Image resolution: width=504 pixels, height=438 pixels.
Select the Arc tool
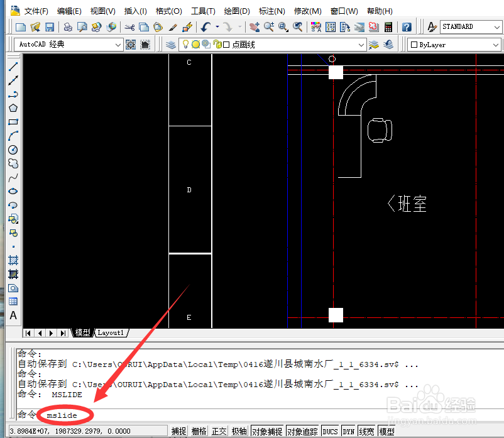tap(13, 136)
